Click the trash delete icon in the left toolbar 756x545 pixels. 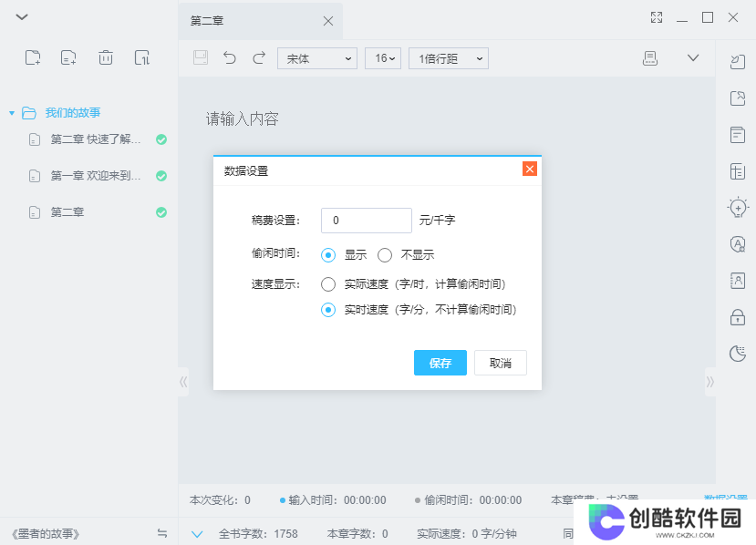coord(106,57)
